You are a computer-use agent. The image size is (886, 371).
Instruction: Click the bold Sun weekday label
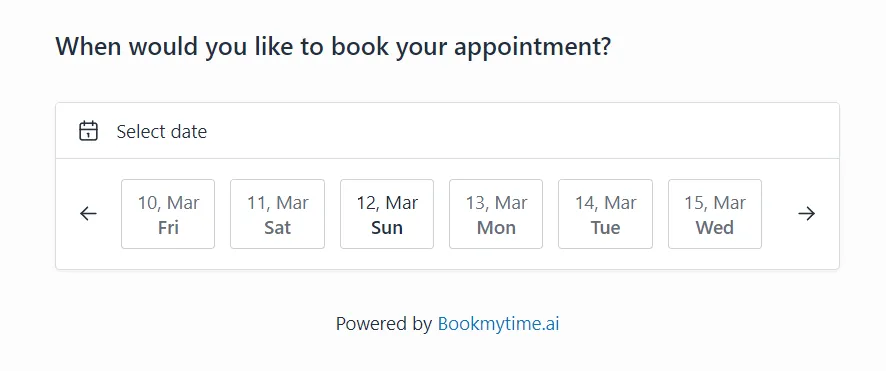coord(387,228)
